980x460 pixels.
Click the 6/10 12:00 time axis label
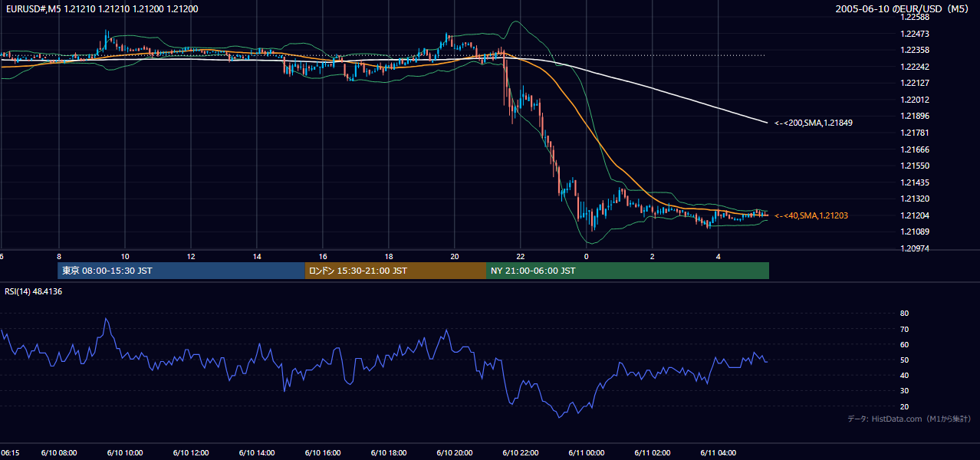190,453
